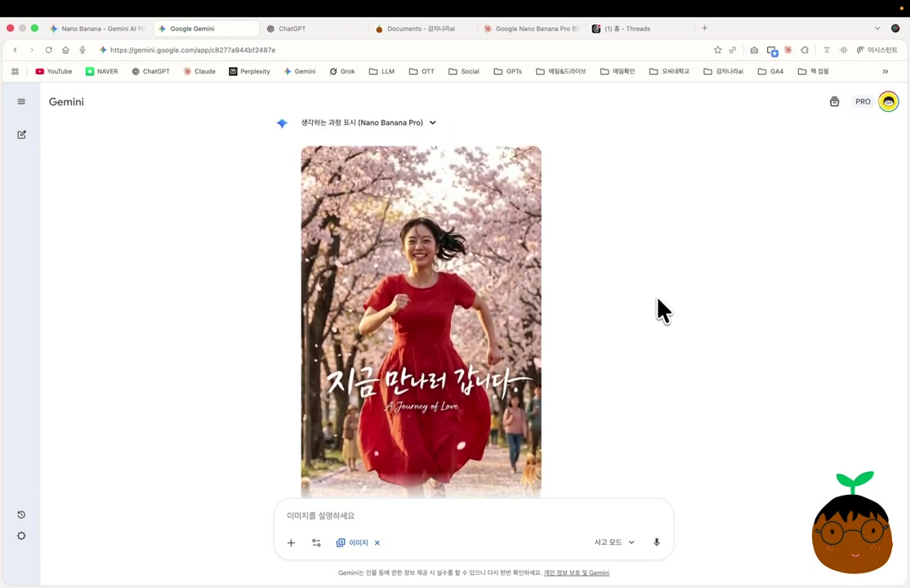Open the 어시스턴트 assistant button

(x=877, y=50)
